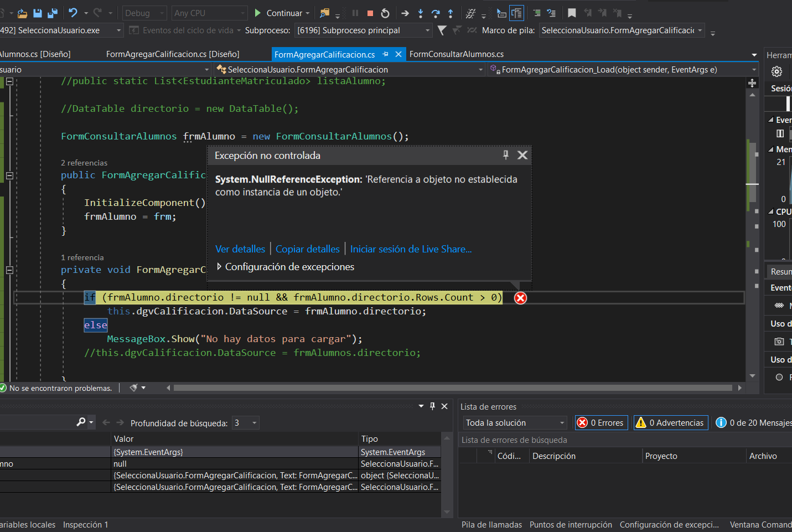The height and width of the screenshot is (532, 792).
Task: Click Iniciar sesión de Live Share link
Action: tap(411, 249)
